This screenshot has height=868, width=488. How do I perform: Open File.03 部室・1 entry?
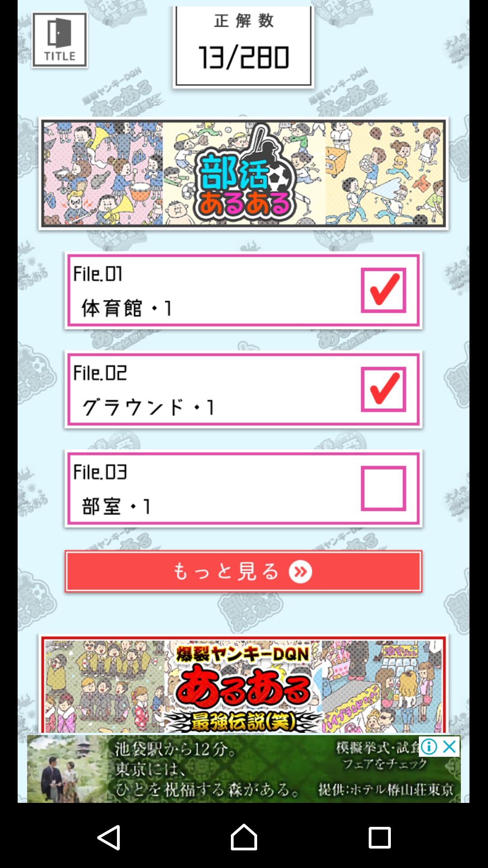244,488
